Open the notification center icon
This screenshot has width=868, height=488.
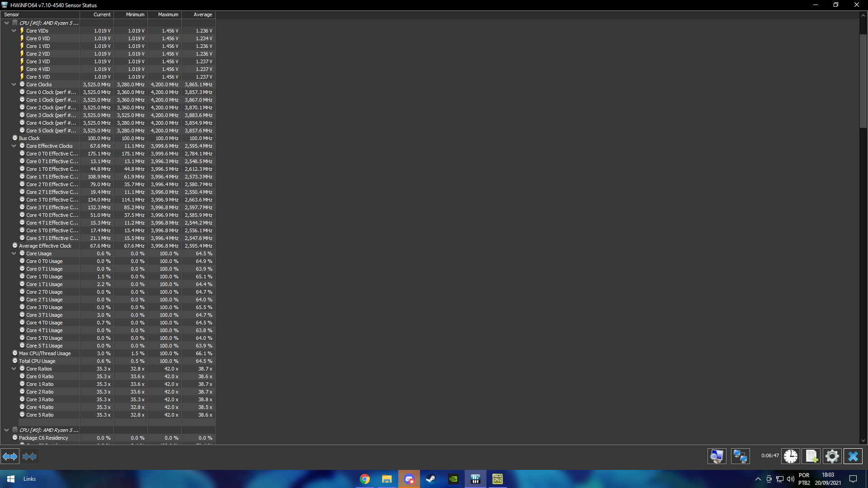(853, 479)
